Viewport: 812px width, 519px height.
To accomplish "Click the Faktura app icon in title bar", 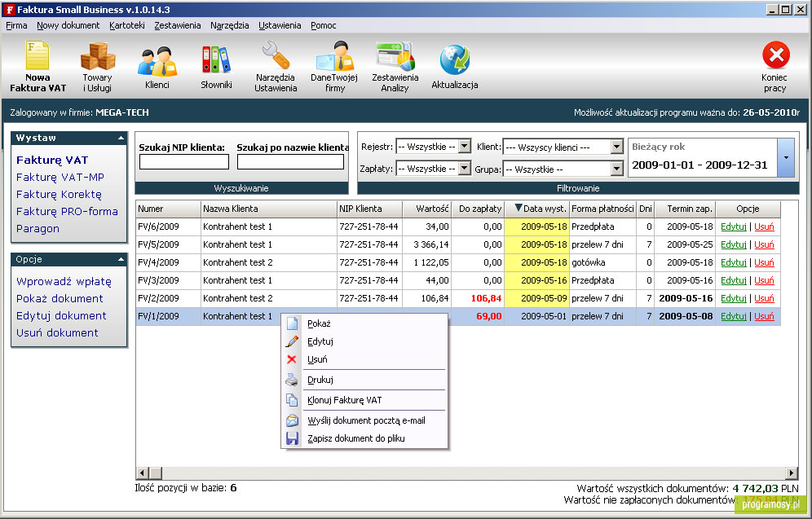I will [x=9, y=9].
